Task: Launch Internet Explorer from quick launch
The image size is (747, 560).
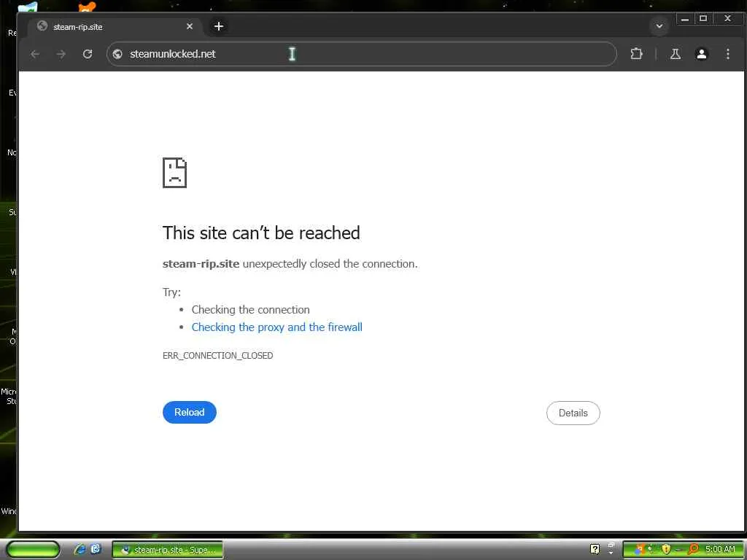Action: (80, 550)
